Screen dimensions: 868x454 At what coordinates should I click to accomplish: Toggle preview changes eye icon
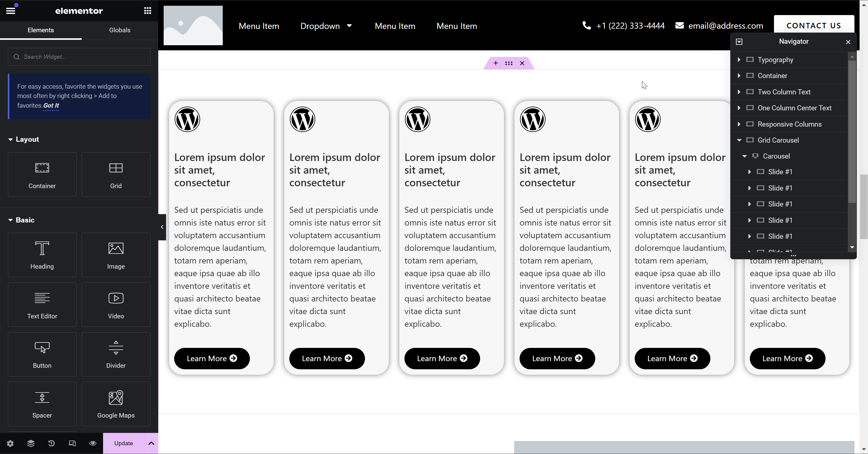click(x=93, y=443)
